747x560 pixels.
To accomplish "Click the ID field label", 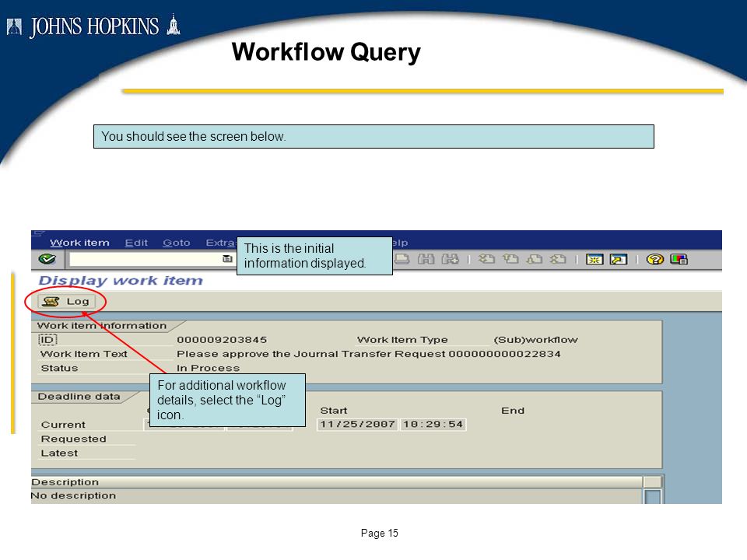I will [x=47, y=340].
